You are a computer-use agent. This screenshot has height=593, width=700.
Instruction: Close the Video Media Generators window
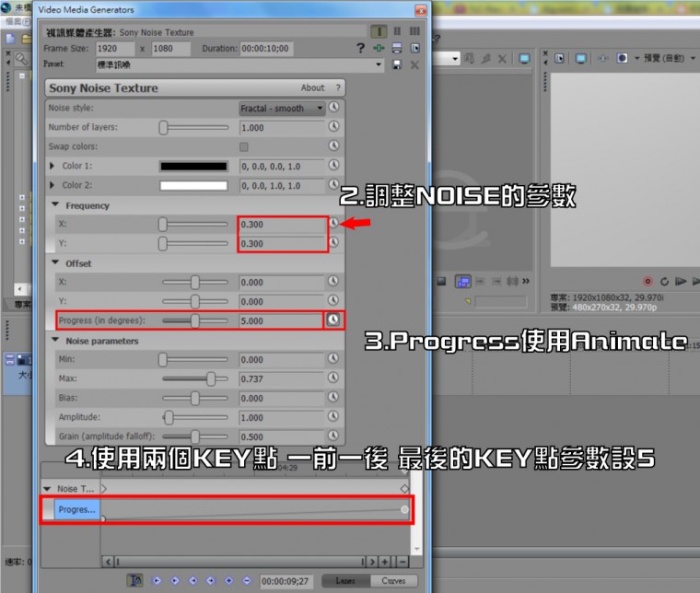(x=421, y=10)
